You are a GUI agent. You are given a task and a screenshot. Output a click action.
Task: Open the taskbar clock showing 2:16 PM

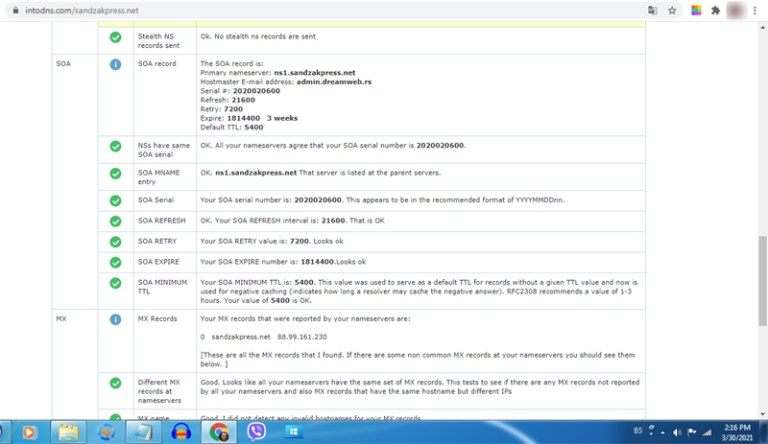click(x=738, y=431)
